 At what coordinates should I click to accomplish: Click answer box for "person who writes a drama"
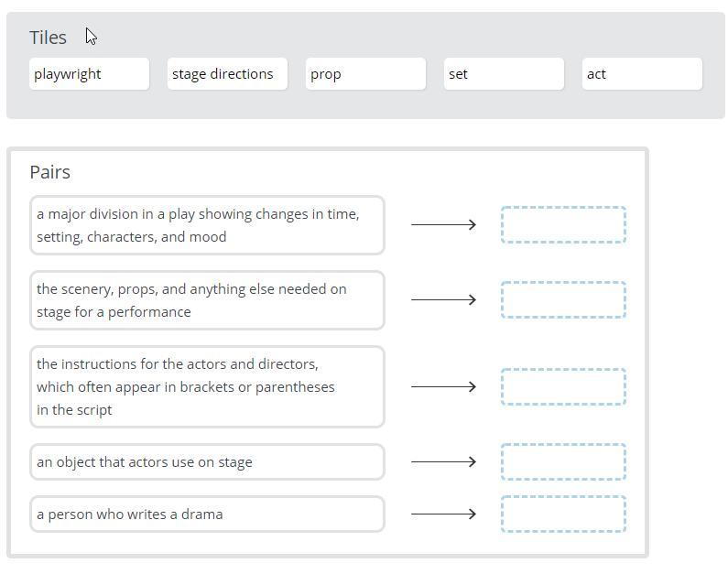(563, 514)
